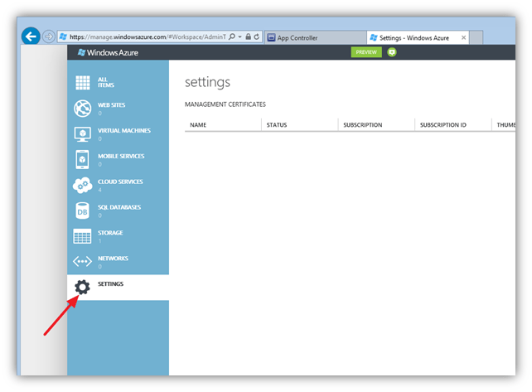Screen dimensions: 532x392
Task: Open the Cloud Services gear-cloud icon
Action: coord(83,185)
